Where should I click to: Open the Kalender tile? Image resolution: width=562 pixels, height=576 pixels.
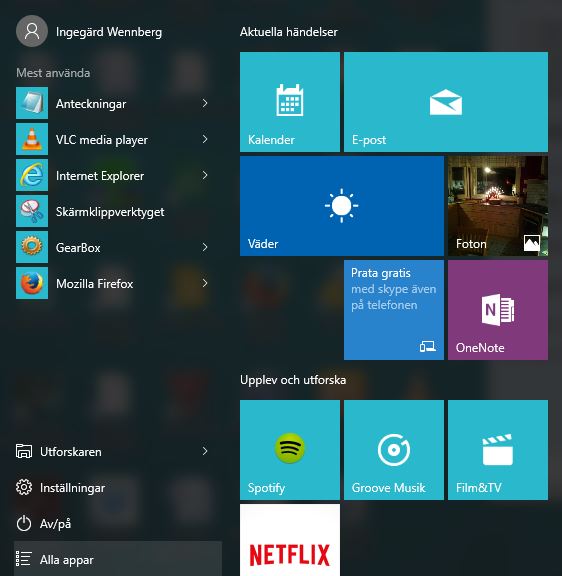pos(290,102)
